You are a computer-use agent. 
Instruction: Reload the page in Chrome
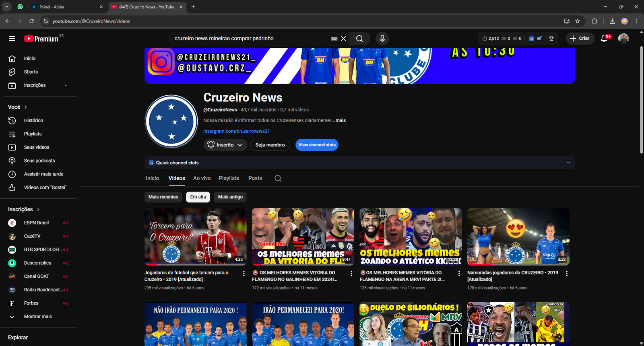31,21
